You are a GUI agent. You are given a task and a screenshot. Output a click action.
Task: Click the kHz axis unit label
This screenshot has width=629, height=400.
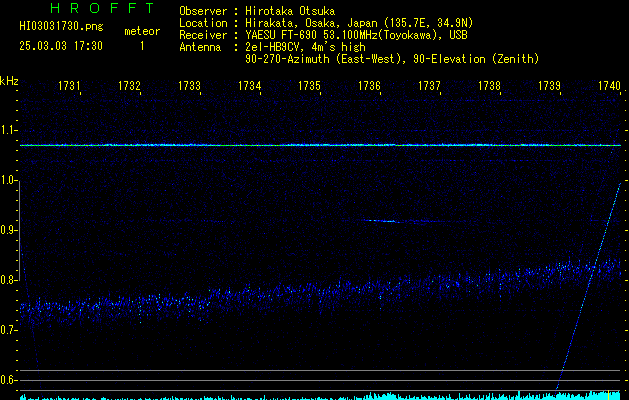[9, 81]
